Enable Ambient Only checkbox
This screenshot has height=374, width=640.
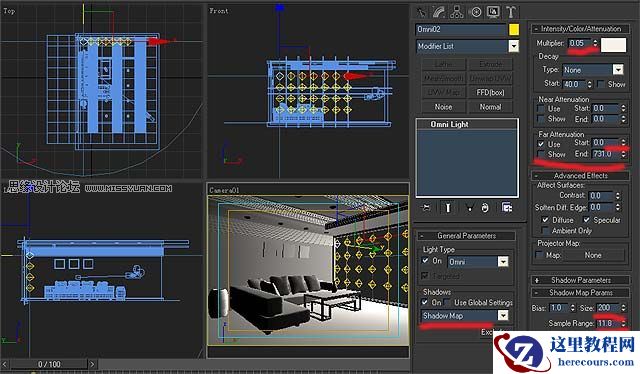[x=545, y=230]
